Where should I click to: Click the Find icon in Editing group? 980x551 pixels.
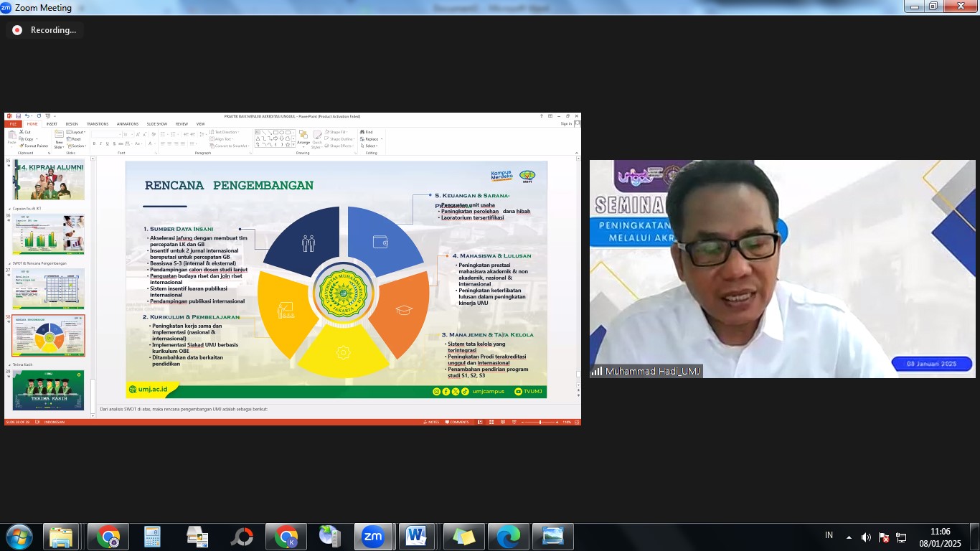367,132
